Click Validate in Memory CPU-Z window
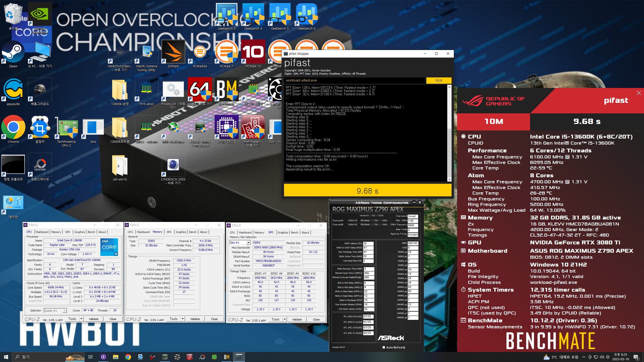The image size is (644, 362). [x=195, y=319]
